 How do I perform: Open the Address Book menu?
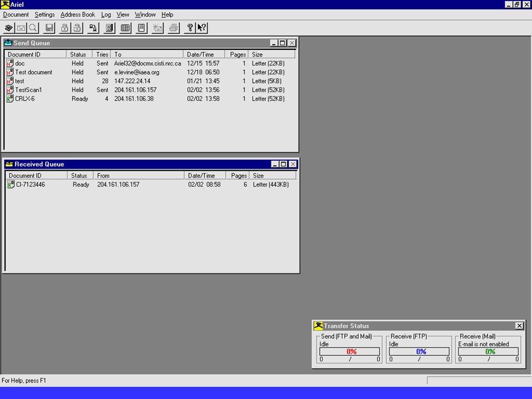click(78, 14)
